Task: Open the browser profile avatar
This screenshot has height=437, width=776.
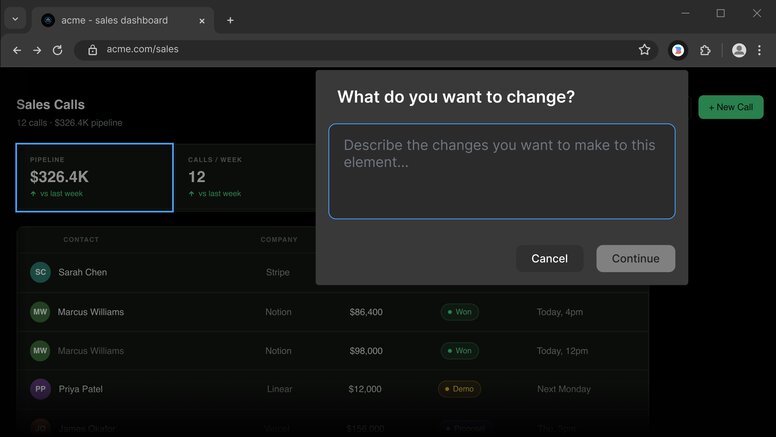Action: click(739, 50)
